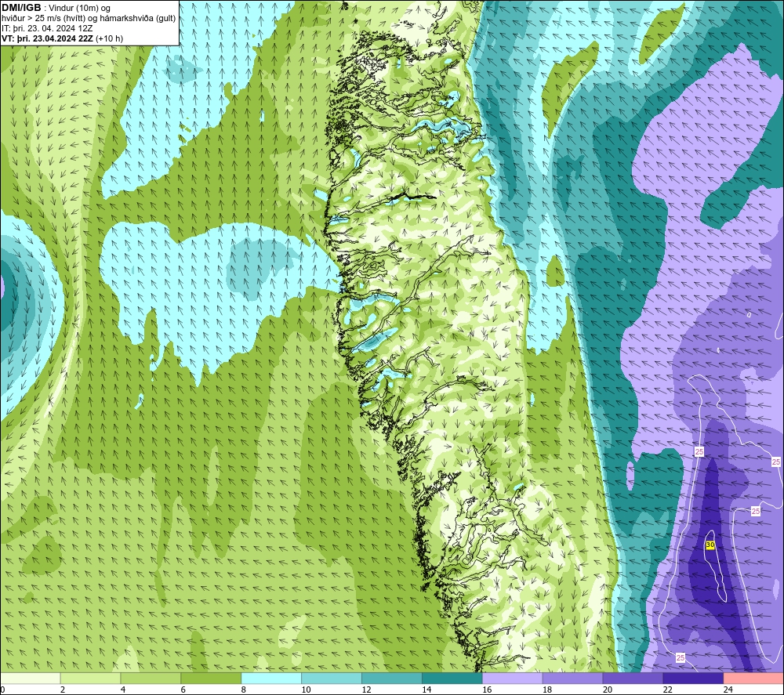The width and height of the screenshot is (784, 695).
Task: Click the yellow '30' max gust label
Action: pos(710,545)
